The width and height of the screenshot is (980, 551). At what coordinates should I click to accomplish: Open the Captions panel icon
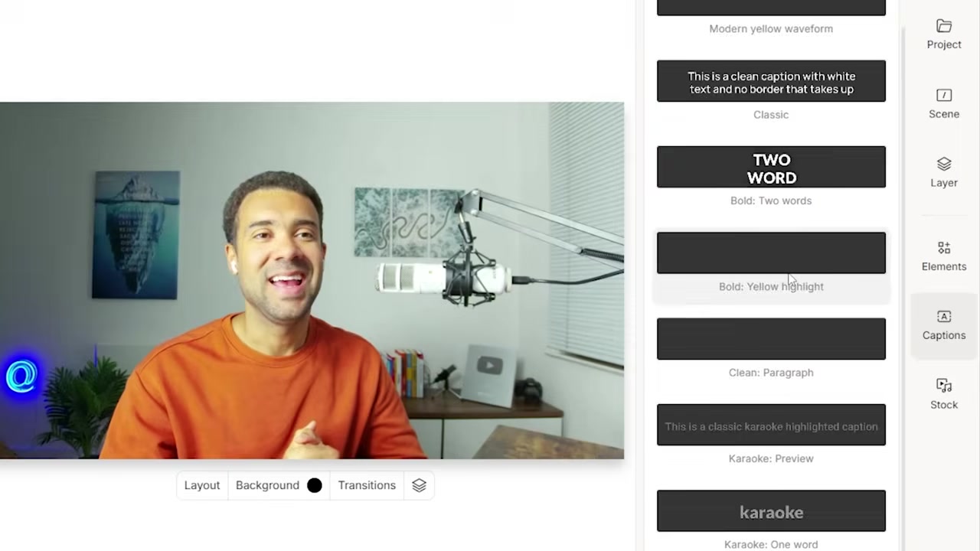click(x=944, y=317)
